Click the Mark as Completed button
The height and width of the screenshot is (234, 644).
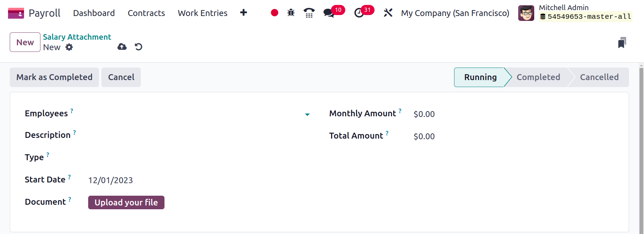point(54,77)
